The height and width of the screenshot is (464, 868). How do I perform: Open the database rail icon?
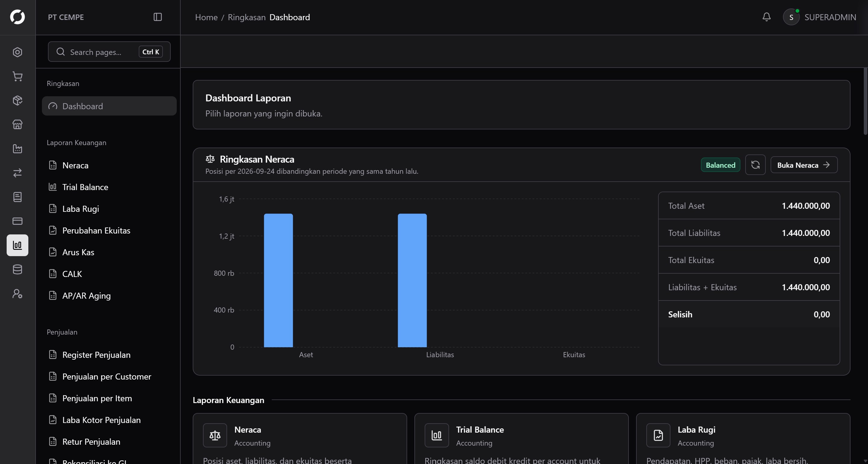point(17,270)
